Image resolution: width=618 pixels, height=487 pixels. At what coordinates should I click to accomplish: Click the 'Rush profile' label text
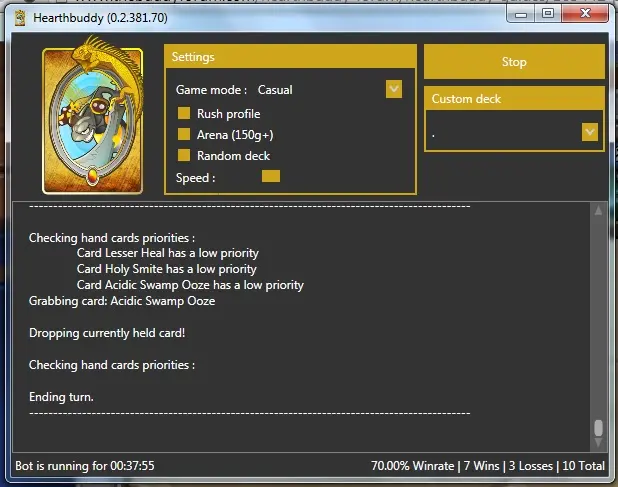pyautogui.click(x=229, y=114)
